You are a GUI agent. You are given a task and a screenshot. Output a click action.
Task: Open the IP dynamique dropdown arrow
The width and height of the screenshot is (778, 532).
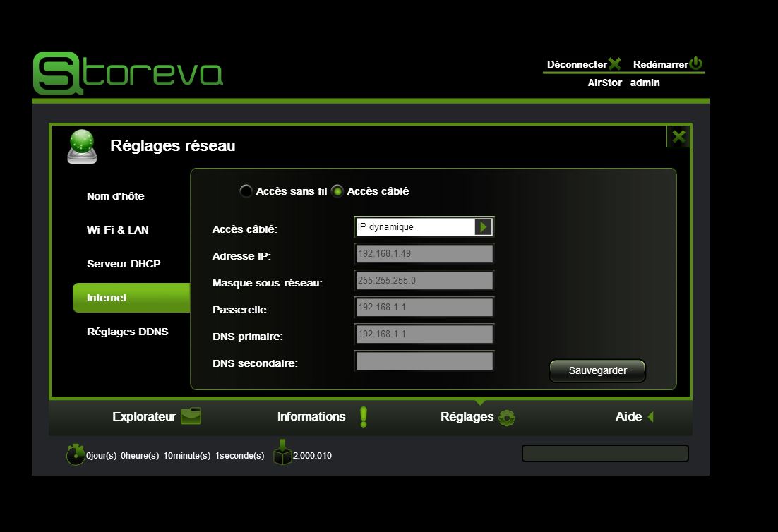(x=484, y=227)
